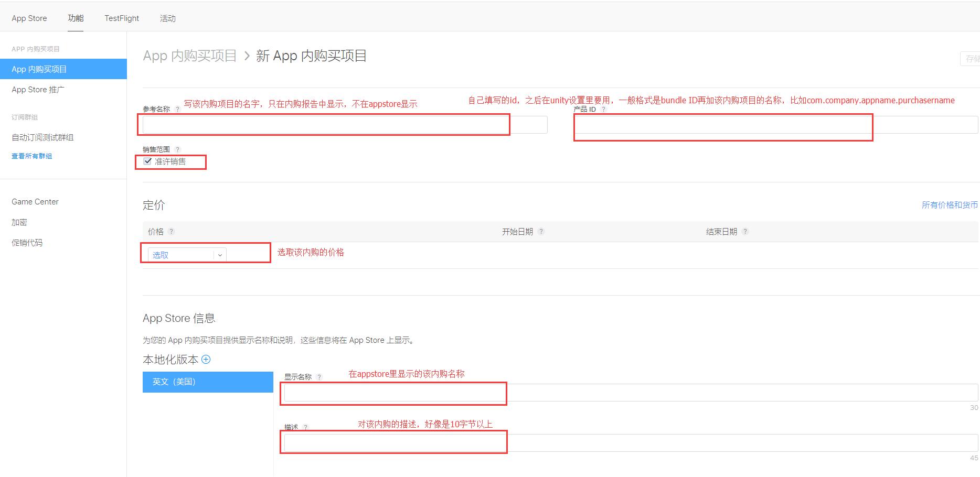The width and height of the screenshot is (980, 477).
Task: Switch to the TestFlight tab
Action: pyautogui.click(x=121, y=17)
